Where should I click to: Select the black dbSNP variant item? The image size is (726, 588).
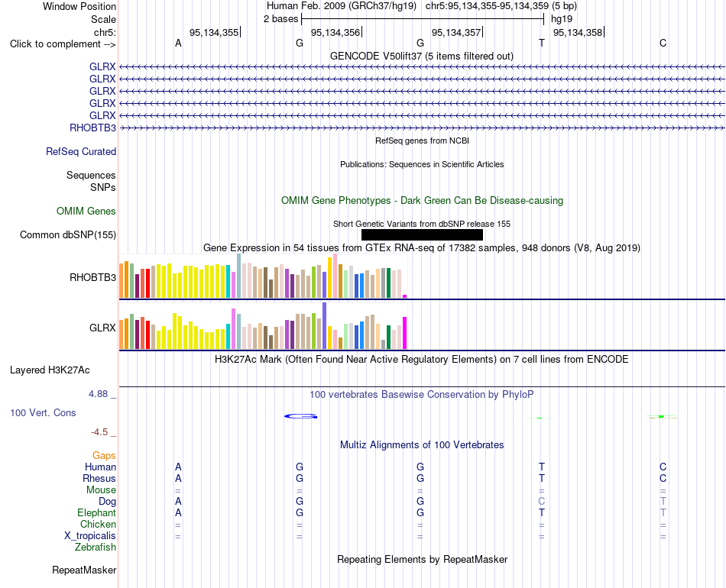422,235
